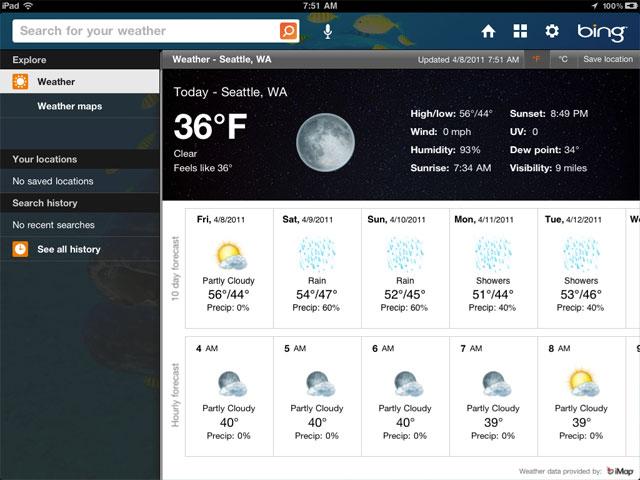Check the battery indicator in status bar

click(x=630, y=6)
